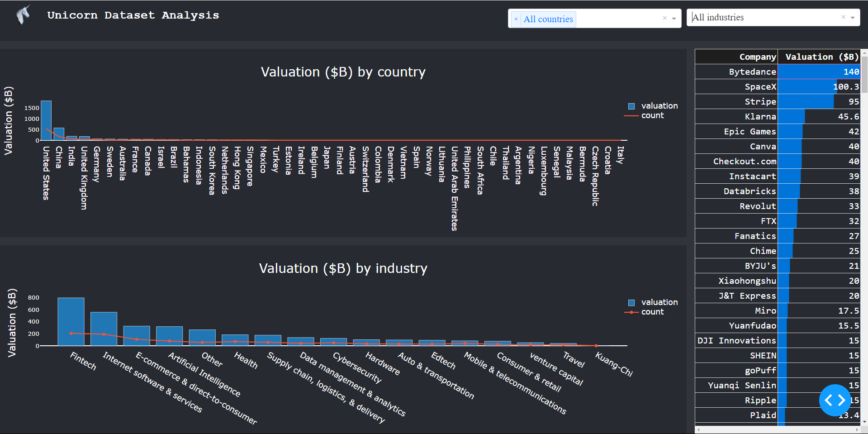Toggle count legend in country chart

(x=645, y=115)
